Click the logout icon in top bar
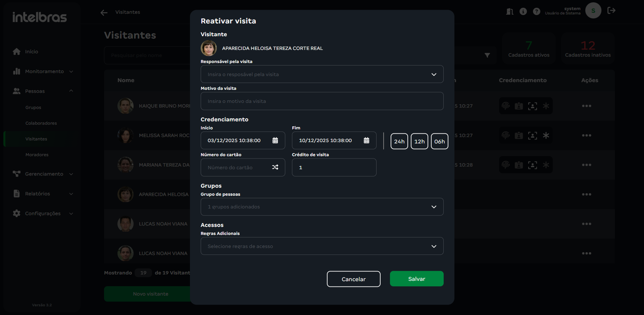644x315 pixels. [611, 11]
